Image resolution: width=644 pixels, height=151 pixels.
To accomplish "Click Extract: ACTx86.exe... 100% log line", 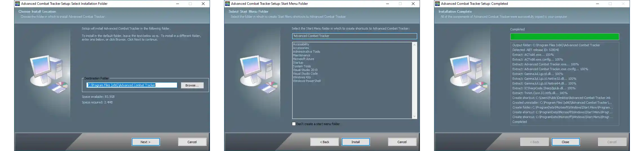I will pyautogui.click(x=533, y=55).
